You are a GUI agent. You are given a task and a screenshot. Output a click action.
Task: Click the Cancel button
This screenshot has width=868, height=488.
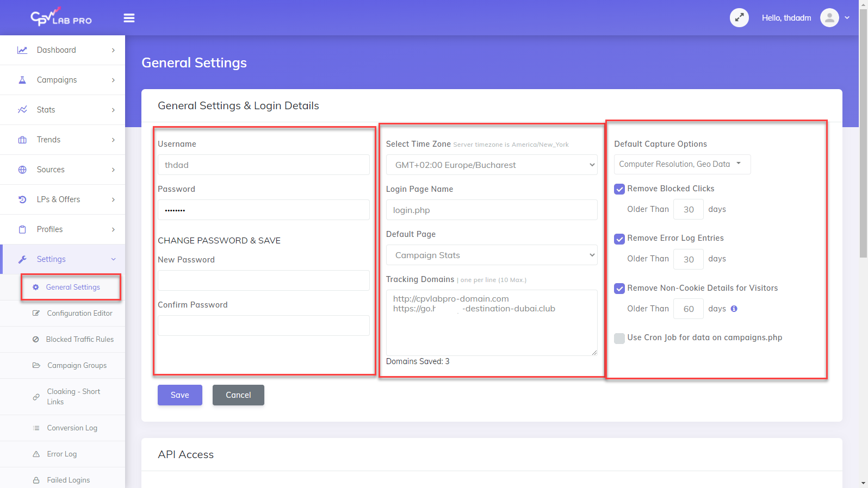click(x=238, y=395)
